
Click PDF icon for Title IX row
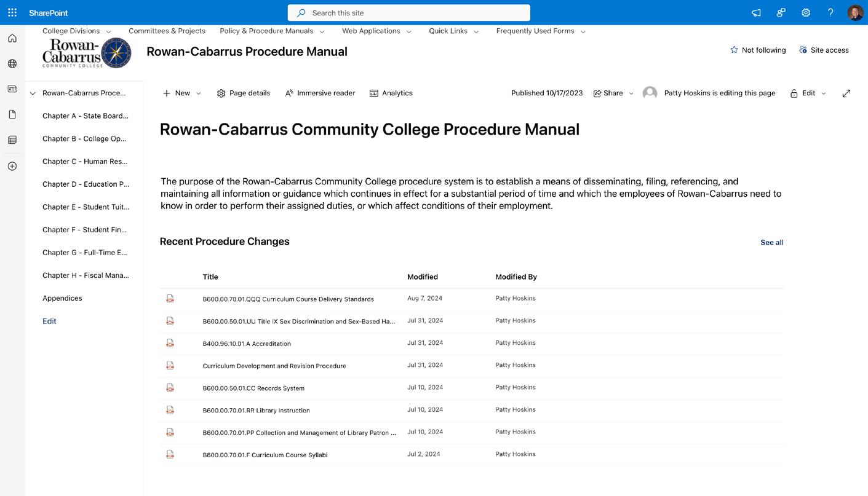[x=170, y=321]
